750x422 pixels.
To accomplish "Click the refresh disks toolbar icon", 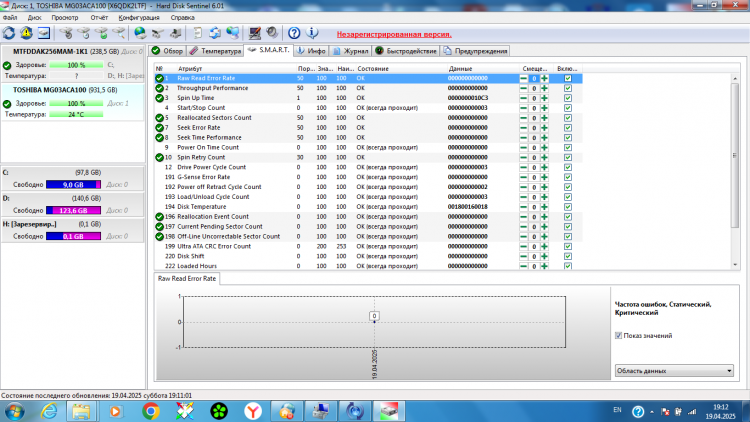I will 9,33.
